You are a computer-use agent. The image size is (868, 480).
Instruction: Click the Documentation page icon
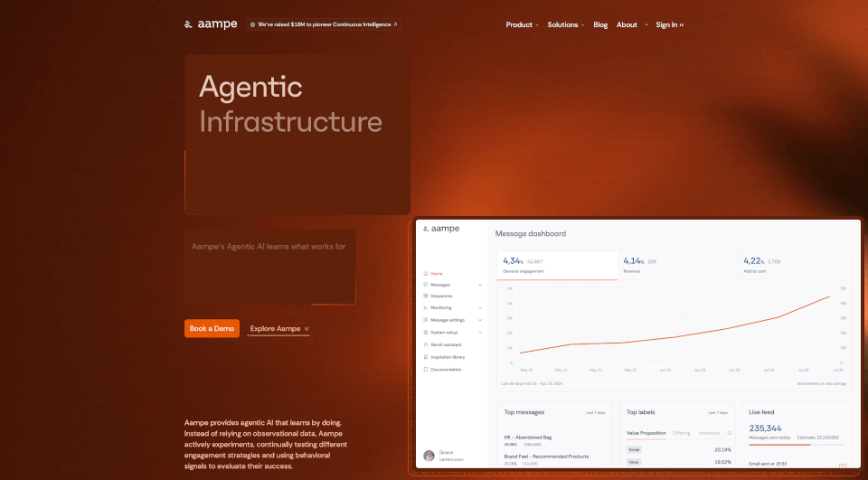click(x=426, y=370)
